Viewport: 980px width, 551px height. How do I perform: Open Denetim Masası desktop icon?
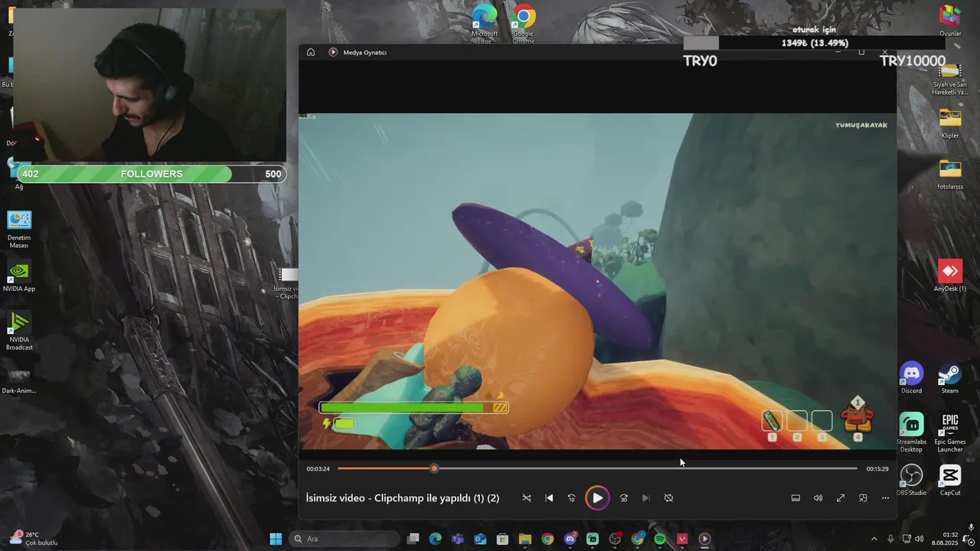19,229
